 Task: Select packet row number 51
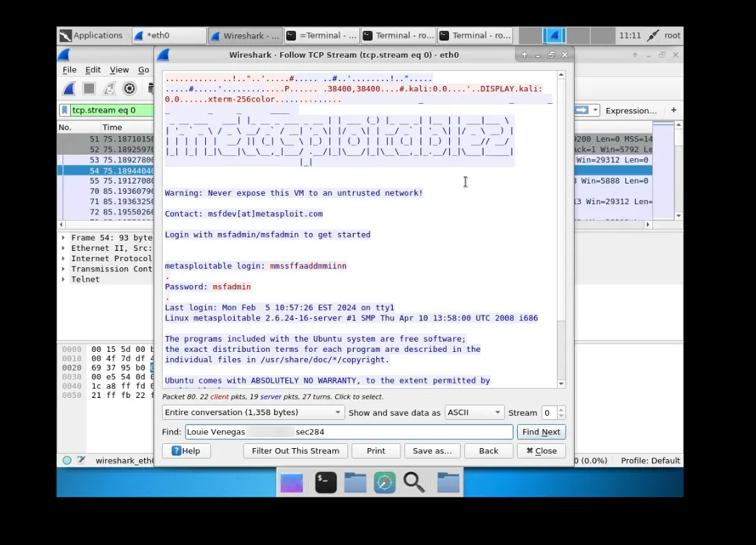tap(106, 139)
